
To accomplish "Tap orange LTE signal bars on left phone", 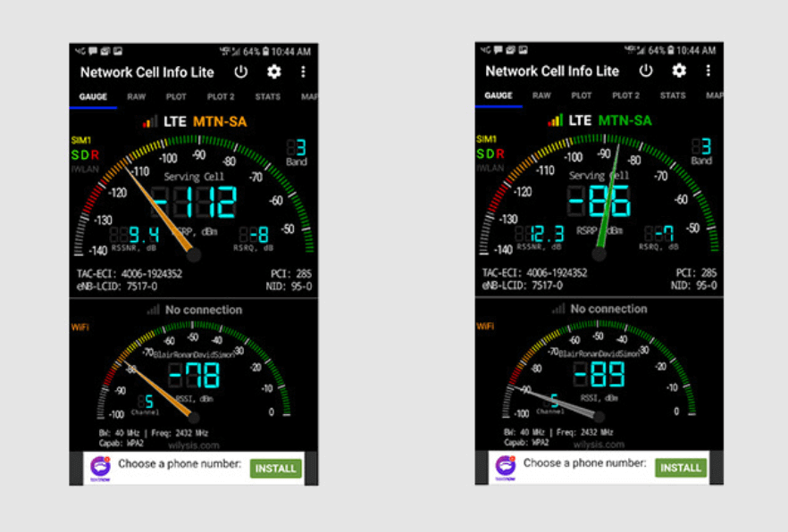I will (149, 121).
